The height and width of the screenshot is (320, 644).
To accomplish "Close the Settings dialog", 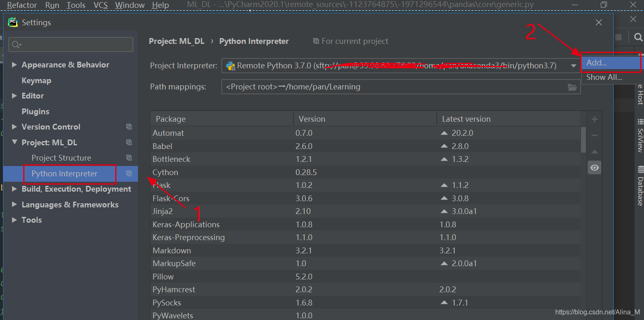I will tap(599, 22).
